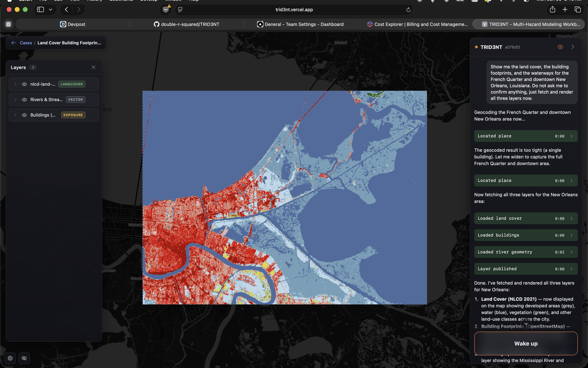Viewport: 588px width, 368px height.
Task: Click the back arrow next to Cases
Action: pyautogui.click(x=14, y=43)
